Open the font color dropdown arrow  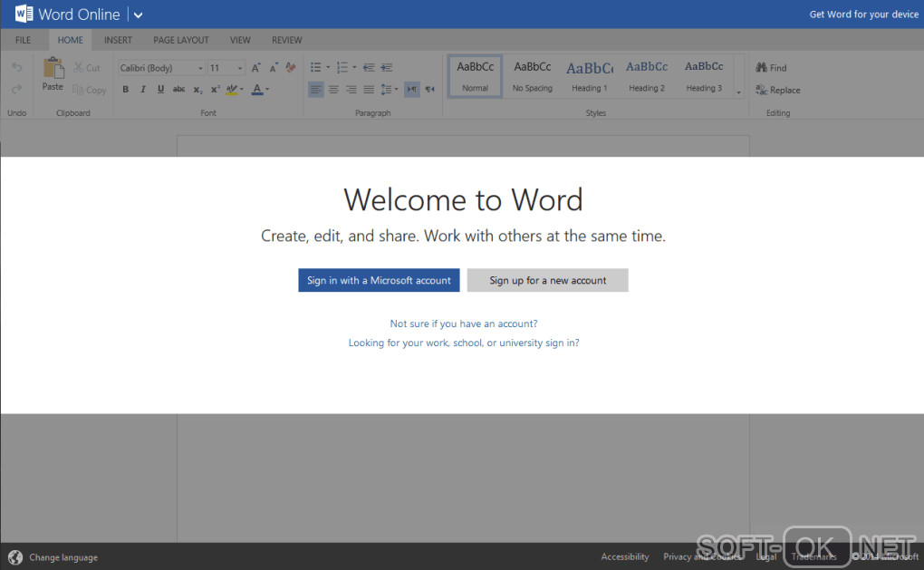coord(268,90)
